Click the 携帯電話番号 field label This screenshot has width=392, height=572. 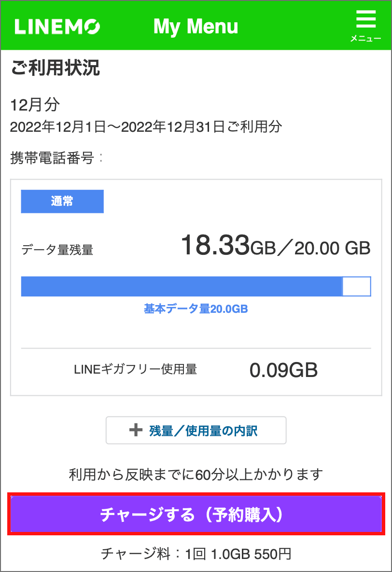52,158
